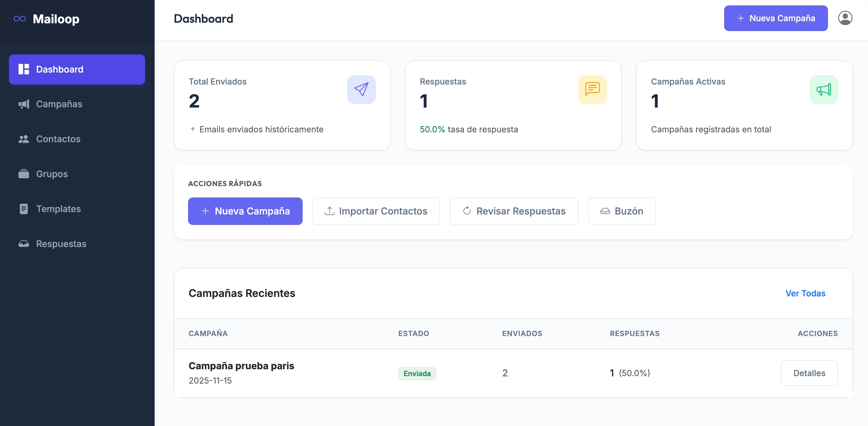This screenshot has width=868, height=426.
Task: Click the Campañas megaphone sidebar icon
Action: tap(24, 104)
